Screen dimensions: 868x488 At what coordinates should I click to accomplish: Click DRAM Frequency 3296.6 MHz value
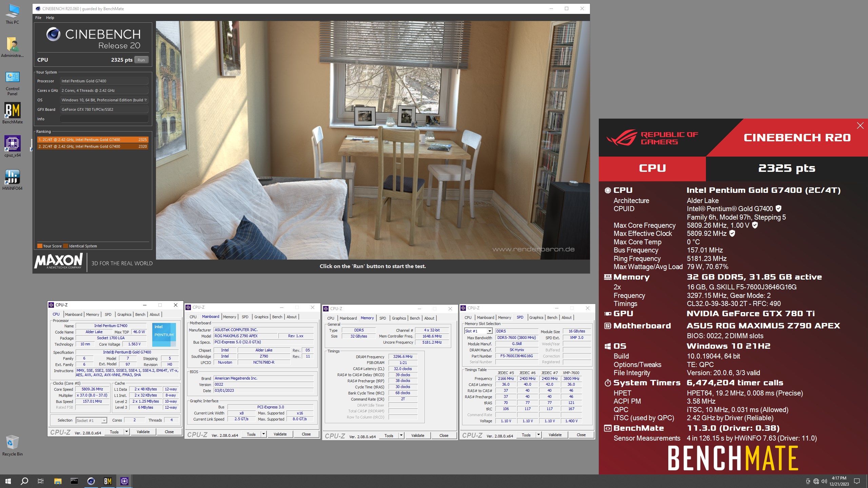click(x=403, y=357)
